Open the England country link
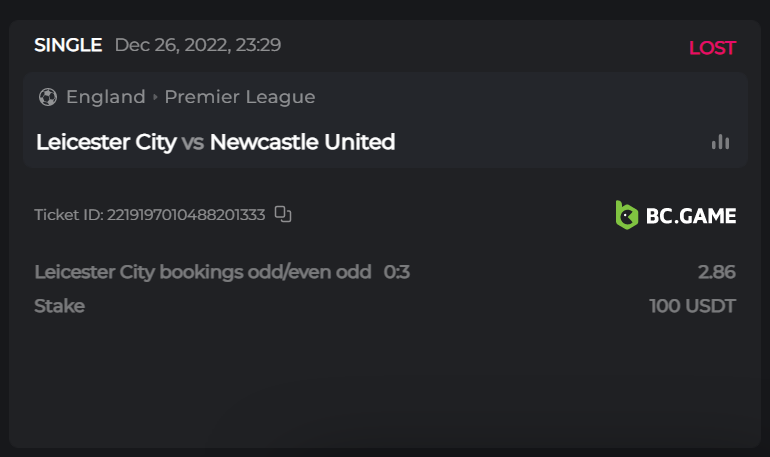770x457 pixels. pos(105,97)
